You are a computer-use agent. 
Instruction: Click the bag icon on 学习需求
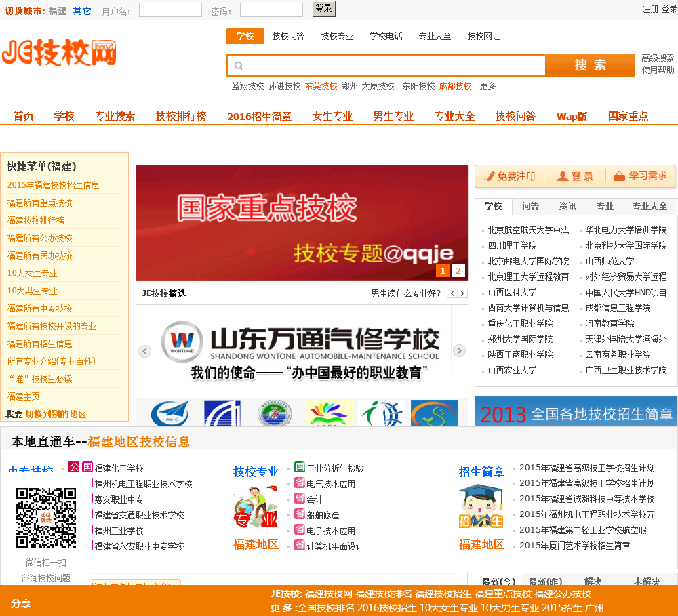point(619,176)
